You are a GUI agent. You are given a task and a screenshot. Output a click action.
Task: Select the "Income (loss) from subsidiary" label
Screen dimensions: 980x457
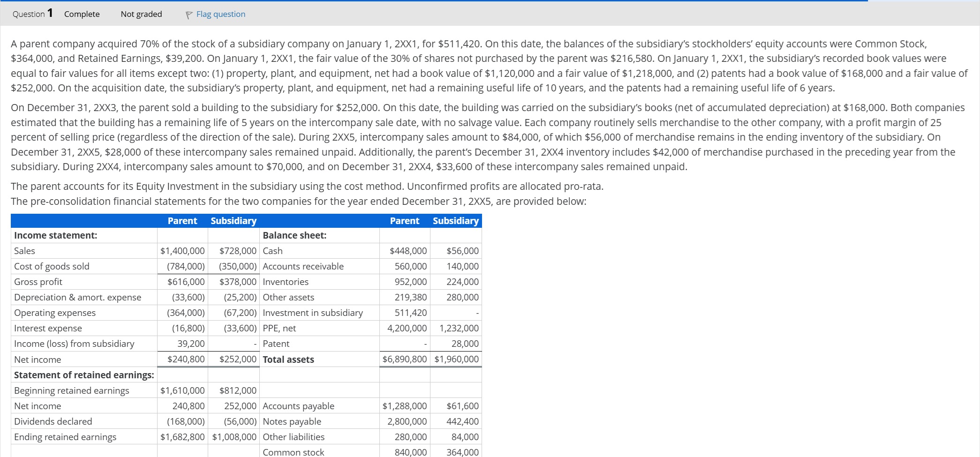(x=74, y=344)
